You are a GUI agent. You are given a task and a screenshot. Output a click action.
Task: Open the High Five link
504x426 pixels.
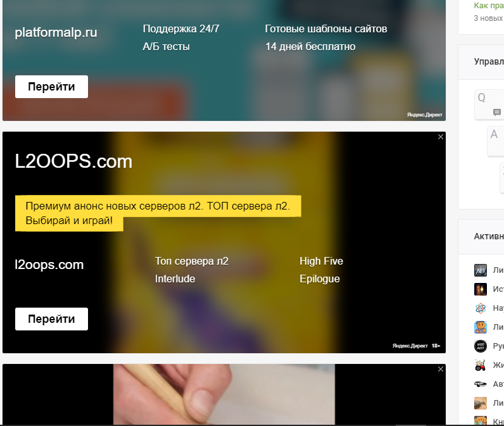(x=321, y=261)
